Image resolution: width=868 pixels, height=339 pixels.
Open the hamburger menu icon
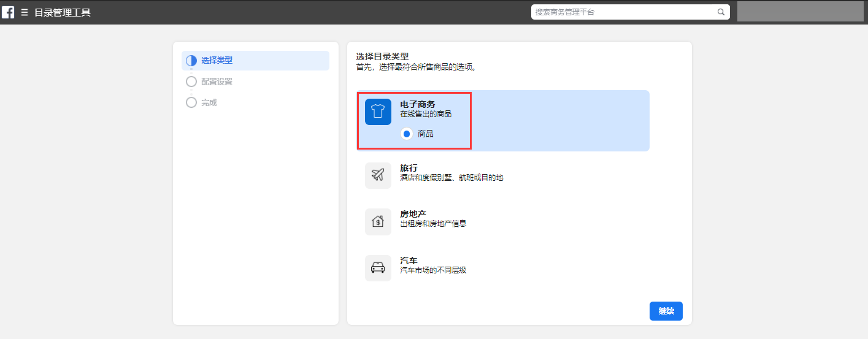coord(25,12)
